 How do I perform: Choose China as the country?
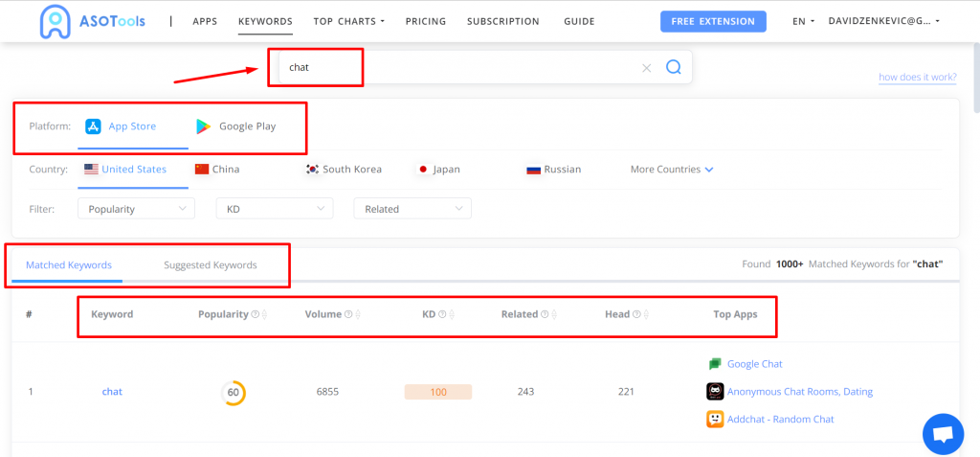pyautogui.click(x=216, y=170)
